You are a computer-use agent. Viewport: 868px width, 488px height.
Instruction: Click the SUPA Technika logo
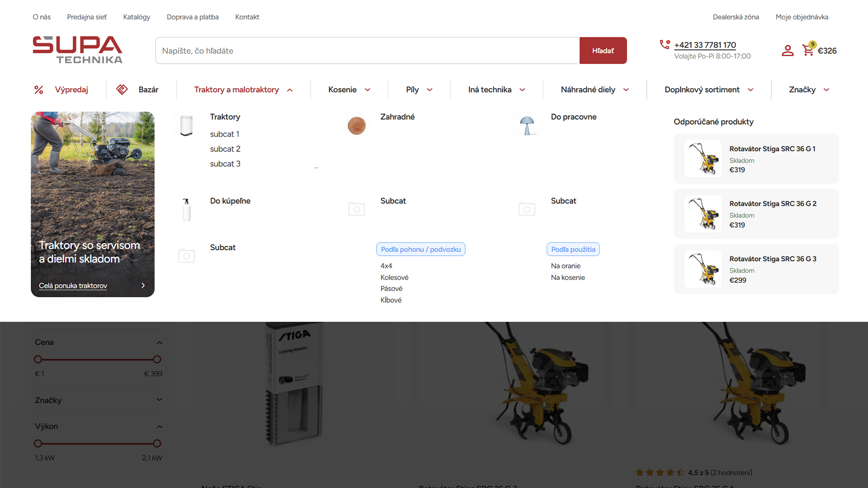[77, 50]
